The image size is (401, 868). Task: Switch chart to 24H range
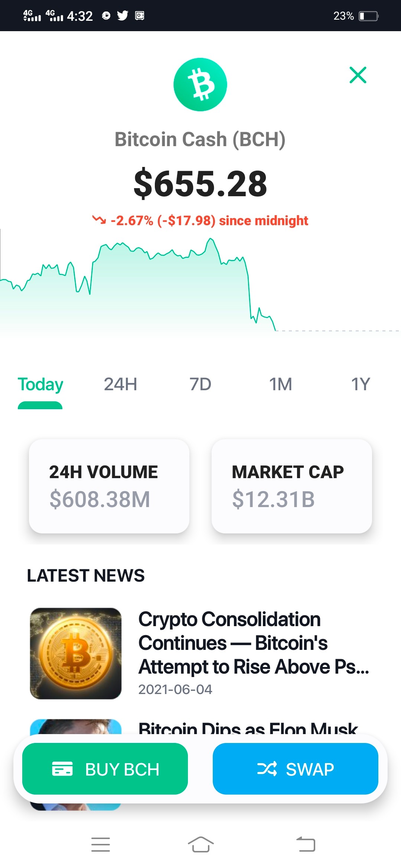120,384
